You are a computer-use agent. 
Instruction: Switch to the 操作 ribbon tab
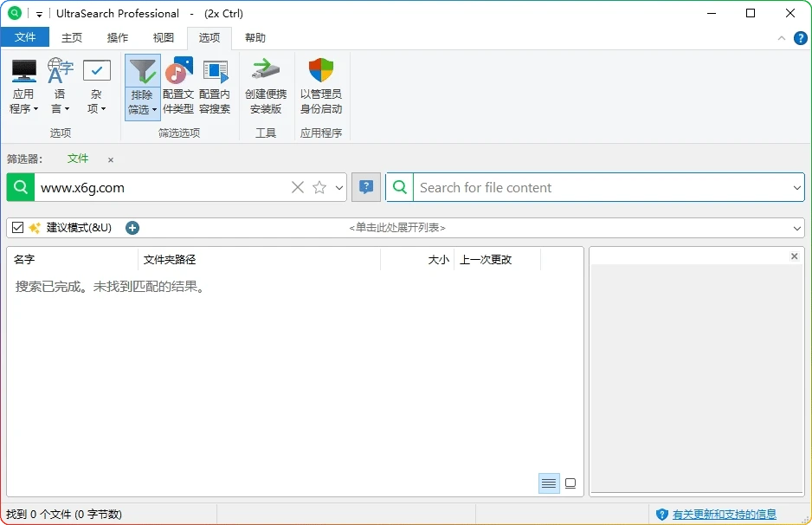(x=118, y=38)
